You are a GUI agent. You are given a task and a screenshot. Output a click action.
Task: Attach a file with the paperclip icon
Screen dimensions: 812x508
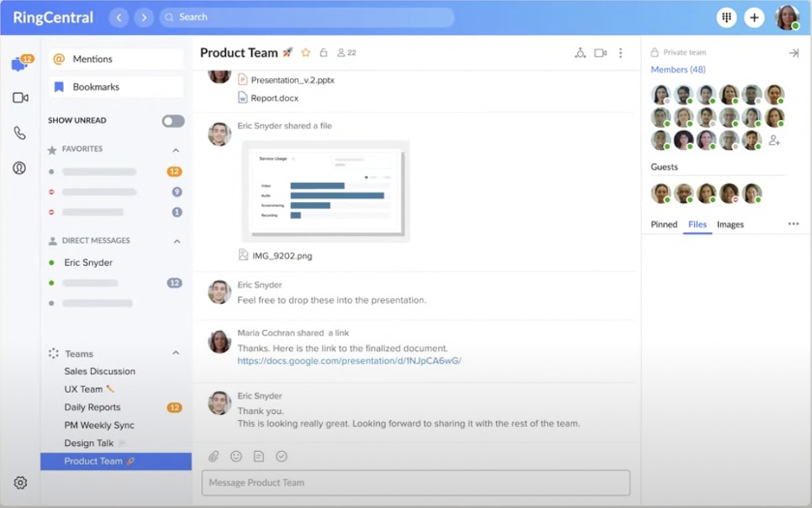214,456
